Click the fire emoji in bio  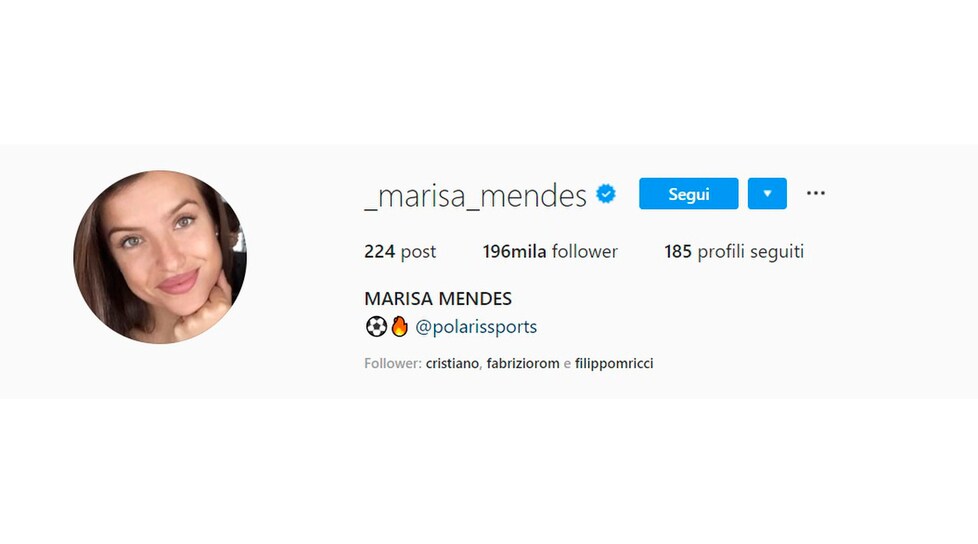coord(399,326)
